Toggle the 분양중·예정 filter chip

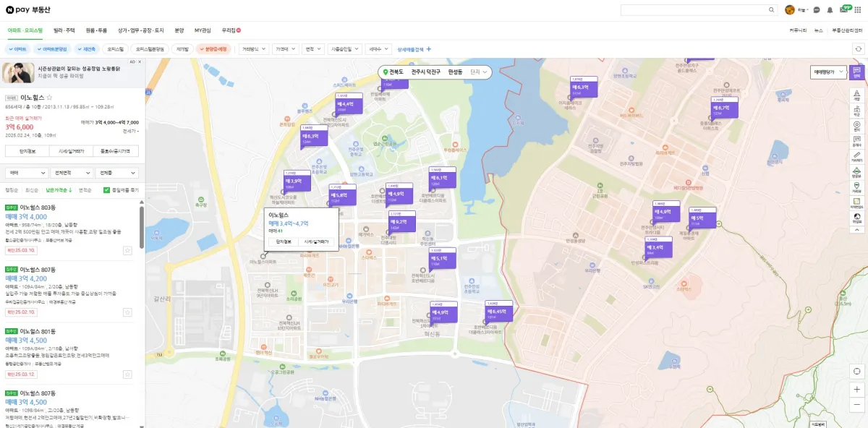(213, 49)
